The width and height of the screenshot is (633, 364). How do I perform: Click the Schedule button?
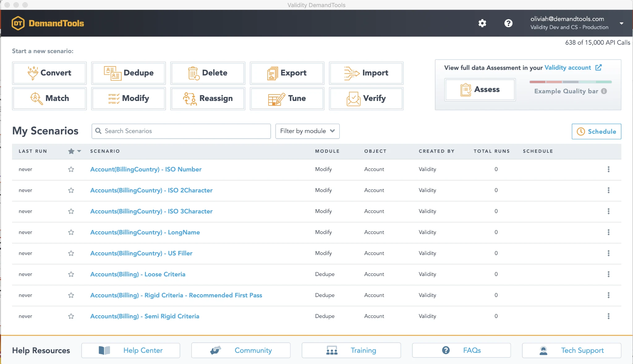coord(596,132)
